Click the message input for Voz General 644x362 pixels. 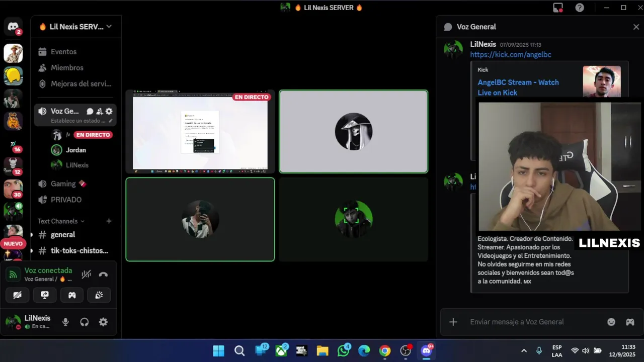[x=533, y=322]
